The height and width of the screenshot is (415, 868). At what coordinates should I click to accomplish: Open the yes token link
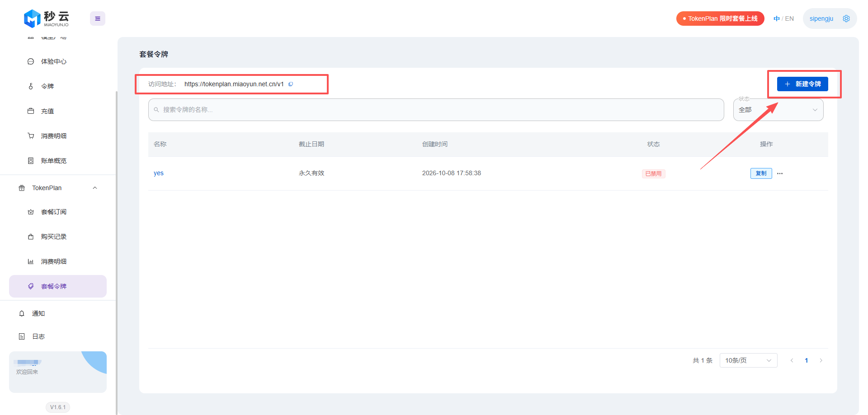(x=159, y=173)
